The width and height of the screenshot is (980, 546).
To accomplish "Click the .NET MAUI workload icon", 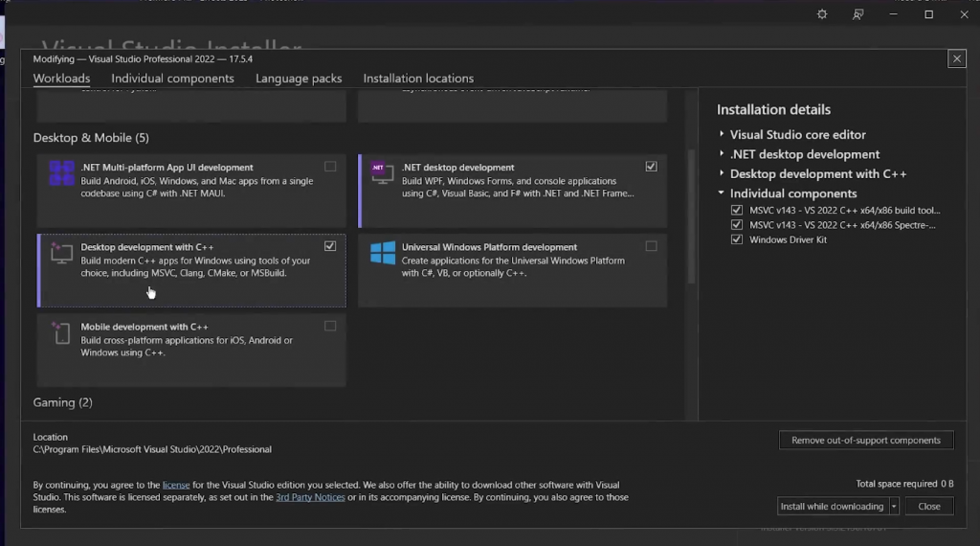I will 61,174.
